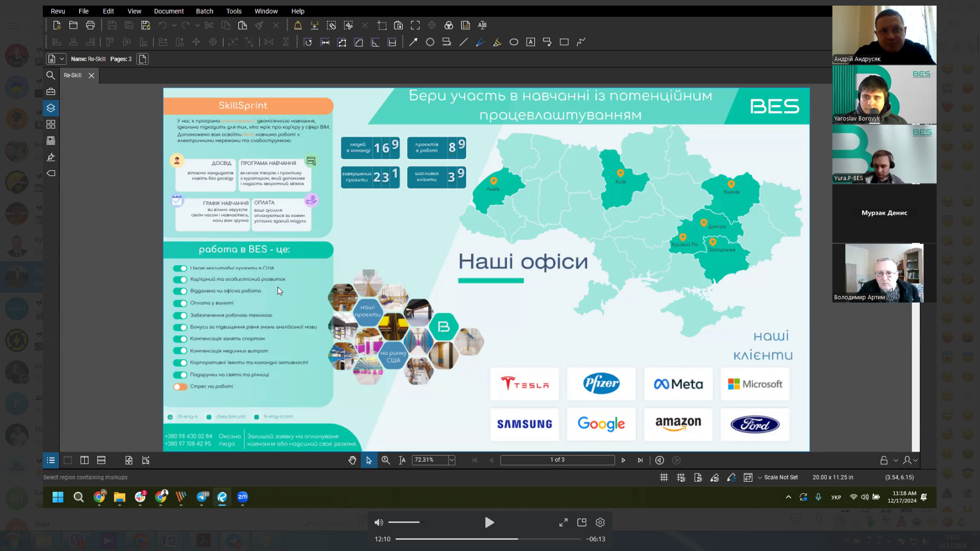The height and width of the screenshot is (551, 980).
Task: Activate the Zoom magnifier tool
Action: click(386, 460)
